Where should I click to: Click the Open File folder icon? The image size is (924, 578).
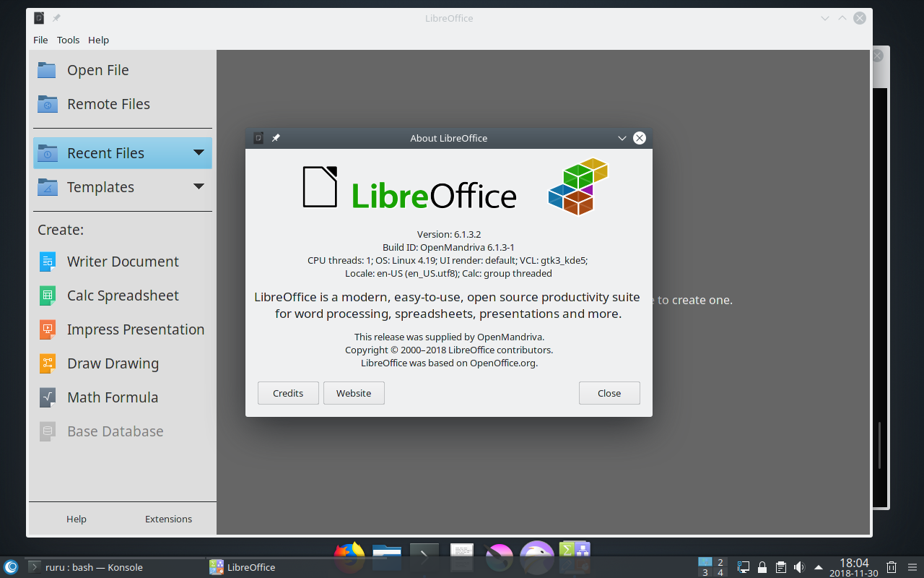pos(47,70)
